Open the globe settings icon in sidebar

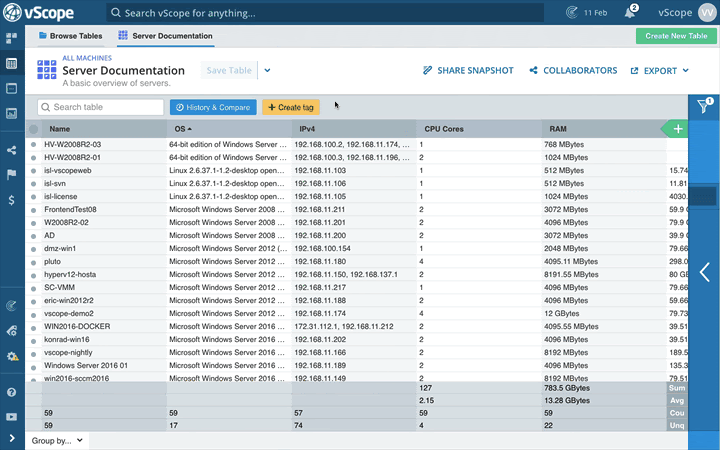[x=11, y=331]
